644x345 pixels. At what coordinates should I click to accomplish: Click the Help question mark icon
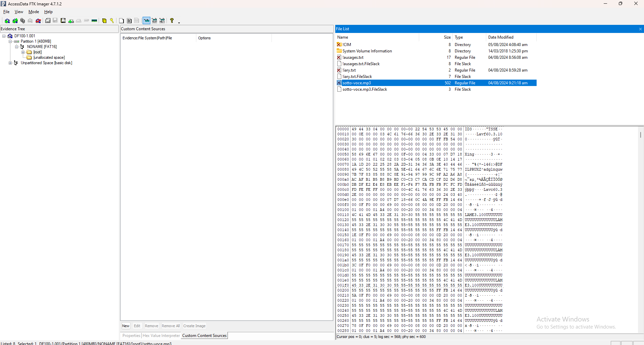(x=172, y=21)
